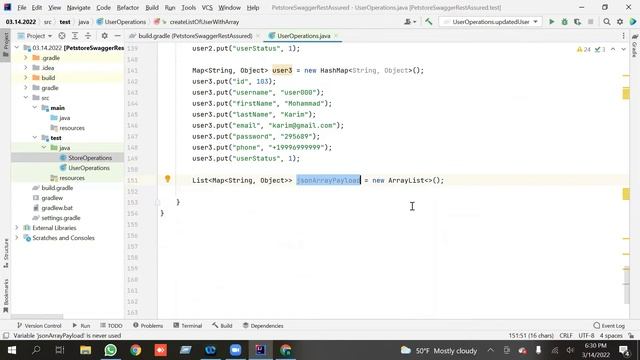Click the 4 spaces indent widget
Image resolution: width=640 pixels, height=360 pixels.
(x=611, y=336)
